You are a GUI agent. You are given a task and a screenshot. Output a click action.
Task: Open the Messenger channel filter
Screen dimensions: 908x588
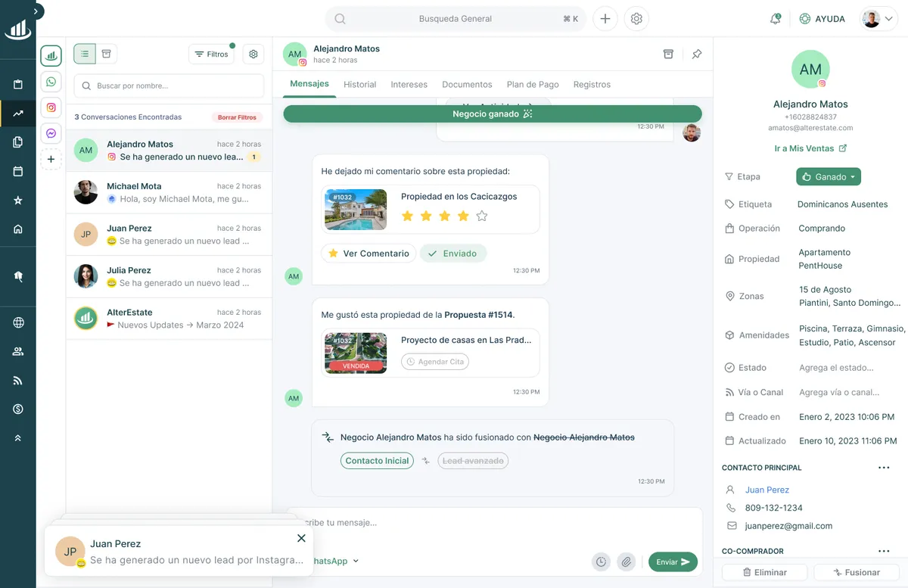pos(51,133)
